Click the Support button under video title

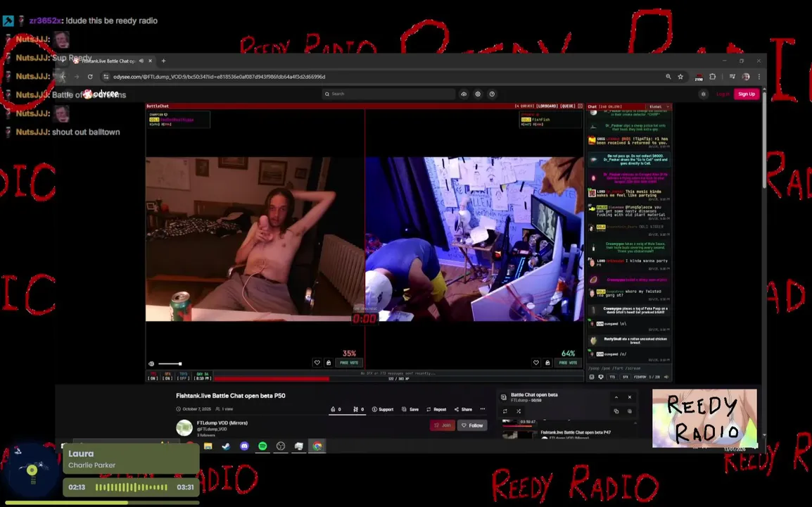point(383,410)
